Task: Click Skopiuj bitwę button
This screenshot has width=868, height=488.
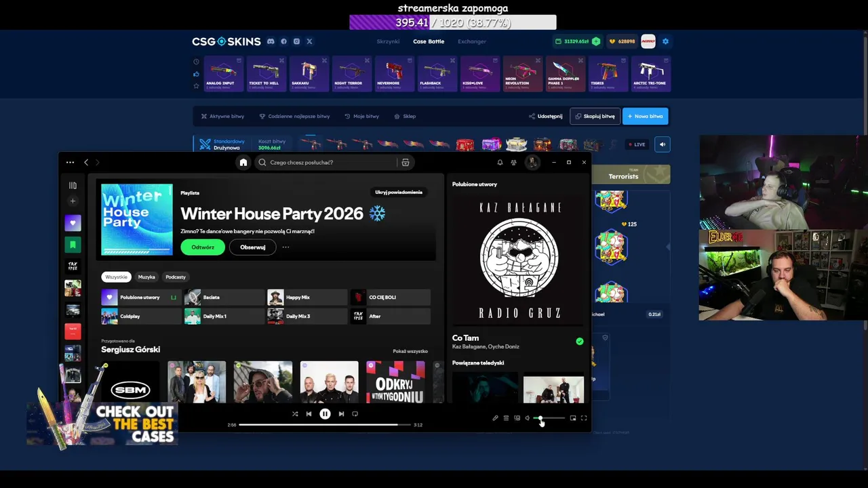Action: pos(595,117)
